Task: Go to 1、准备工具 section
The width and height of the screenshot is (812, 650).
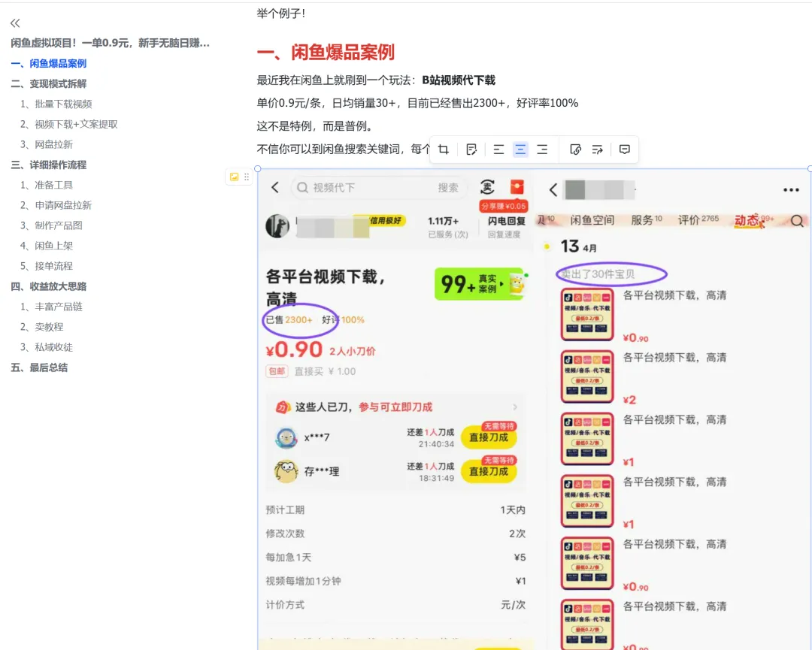Action: (x=47, y=186)
